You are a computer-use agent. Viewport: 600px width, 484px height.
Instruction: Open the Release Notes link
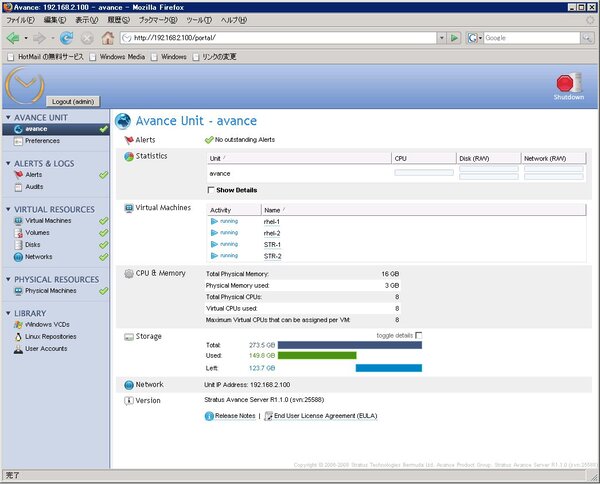point(235,416)
